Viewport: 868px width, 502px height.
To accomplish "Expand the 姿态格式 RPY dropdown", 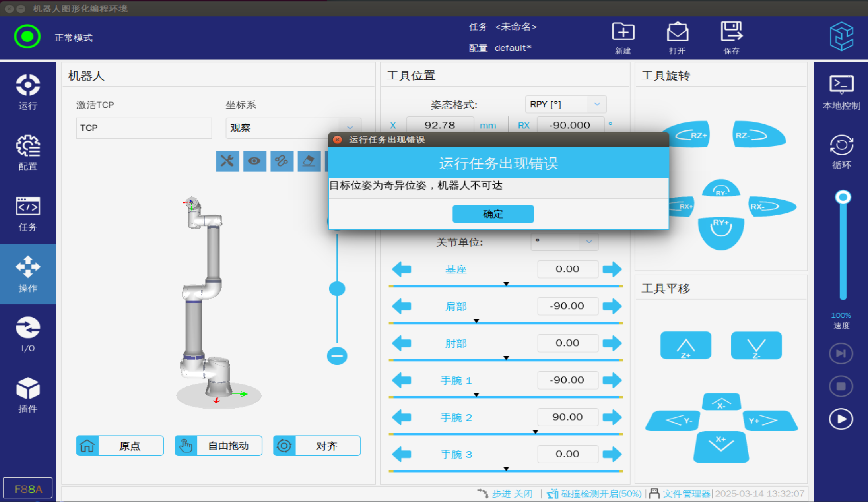I will (x=565, y=104).
